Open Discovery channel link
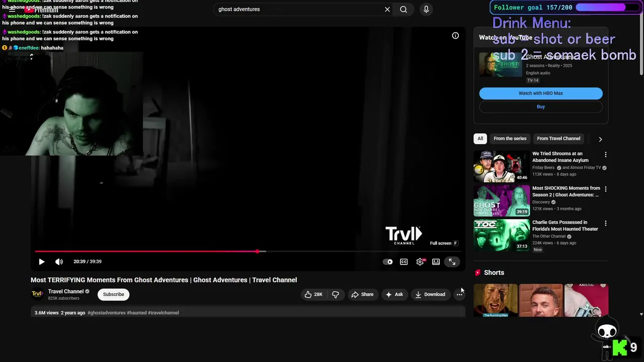Viewport: 644px width, 362px height. click(x=541, y=202)
